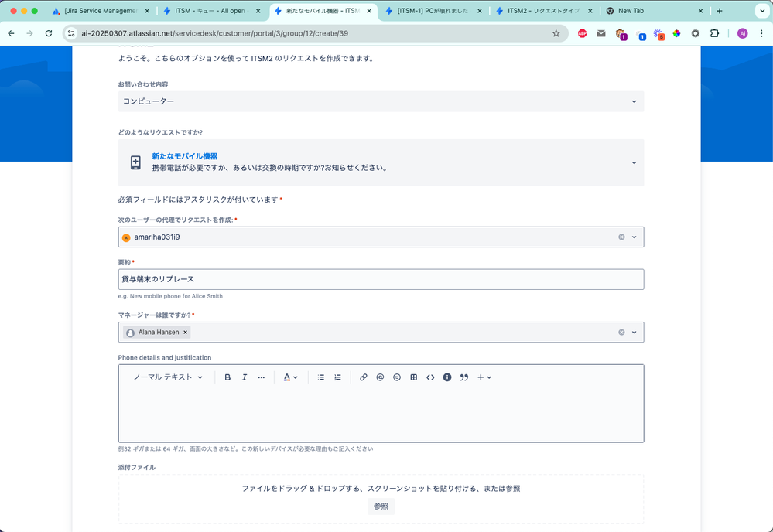Open the insert menu with the plus icon
This screenshot has height=532, width=773.
481,377
